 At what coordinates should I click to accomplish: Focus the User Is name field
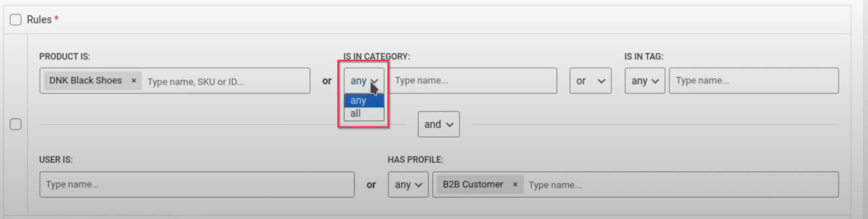point(197,184)
